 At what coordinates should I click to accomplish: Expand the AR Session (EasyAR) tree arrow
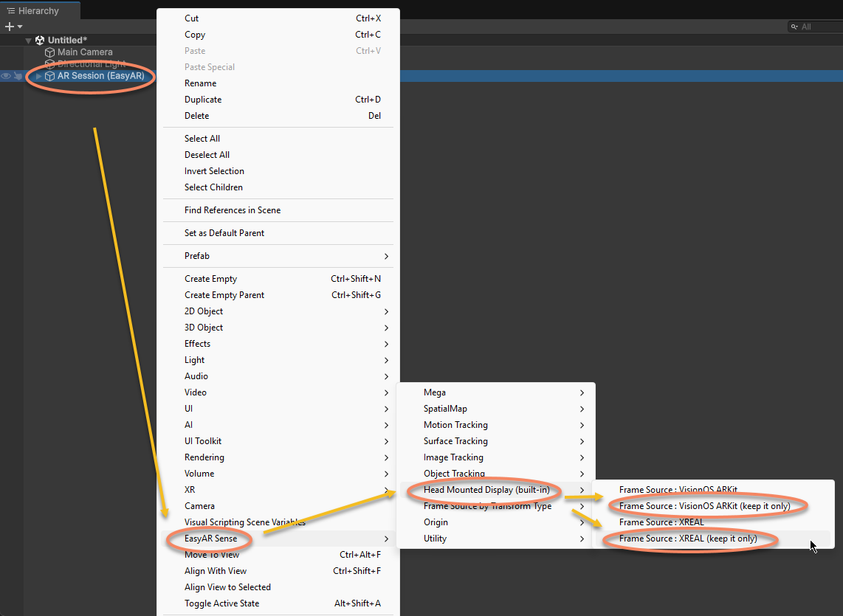pyautogui.click(x=39, y=76)
